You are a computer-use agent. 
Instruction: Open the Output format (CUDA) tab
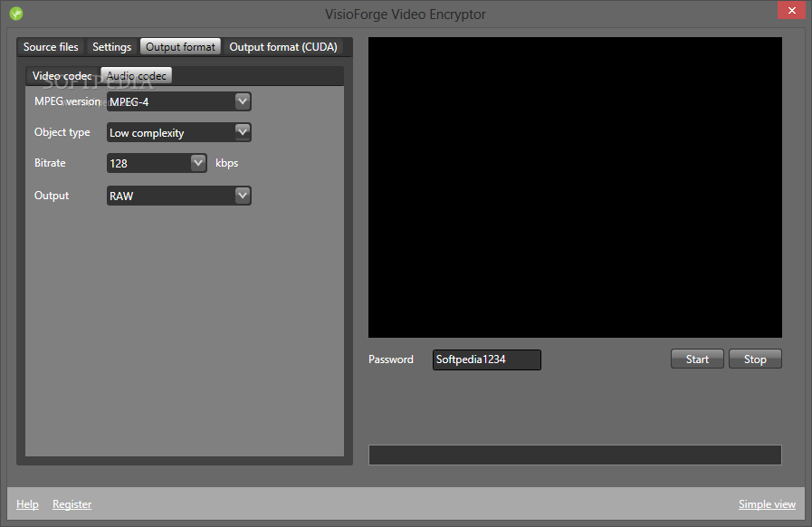pos(283,47)
